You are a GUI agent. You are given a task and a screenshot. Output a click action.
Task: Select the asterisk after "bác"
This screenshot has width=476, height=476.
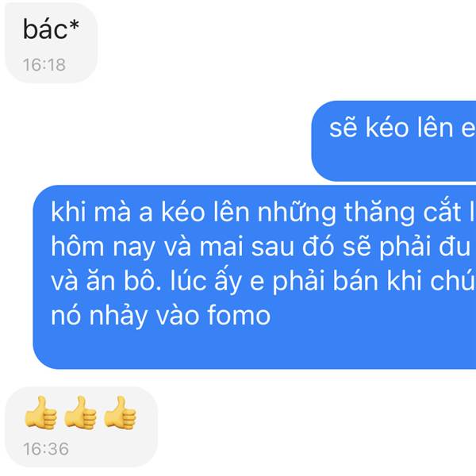tap(74, 25)
